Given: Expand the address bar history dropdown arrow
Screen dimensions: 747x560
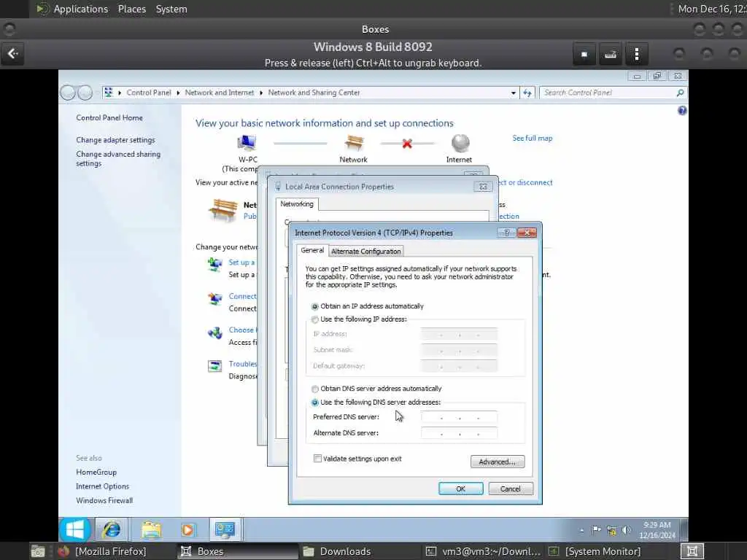Looking at the screenshot, I should [x=514, y=93].
